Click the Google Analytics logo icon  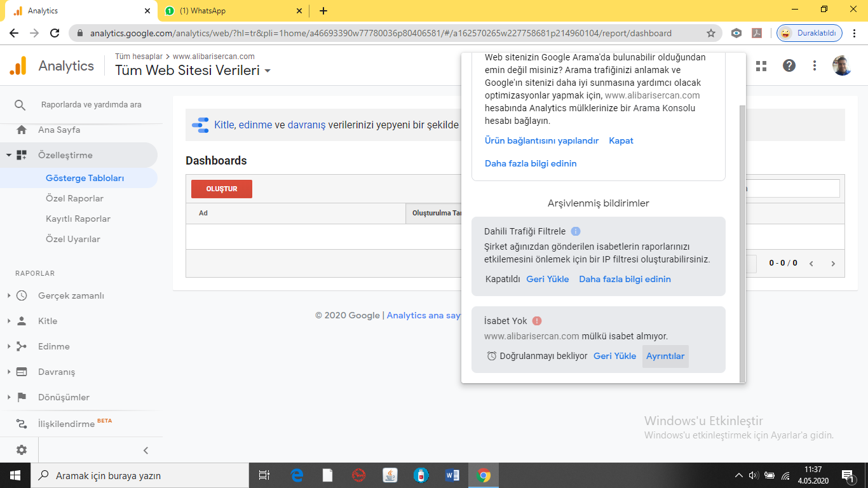(x=18, y=66)
